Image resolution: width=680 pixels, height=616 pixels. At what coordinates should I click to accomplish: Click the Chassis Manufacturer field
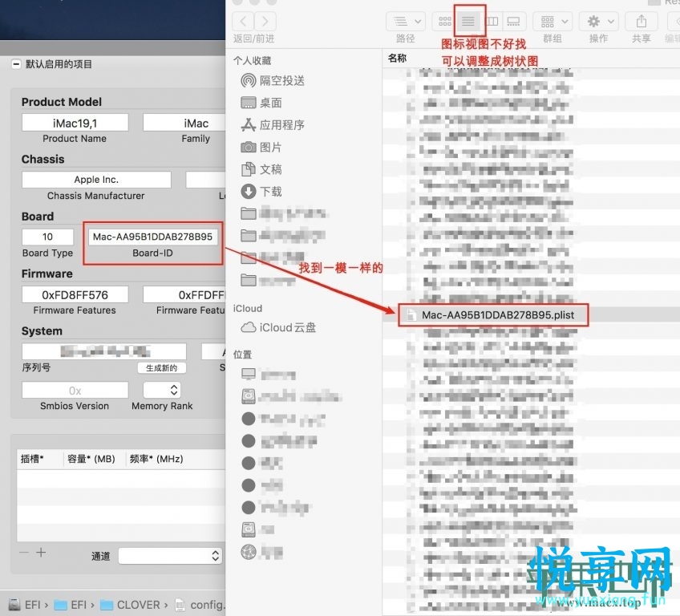pyautogui.click(x=96, y=180)
